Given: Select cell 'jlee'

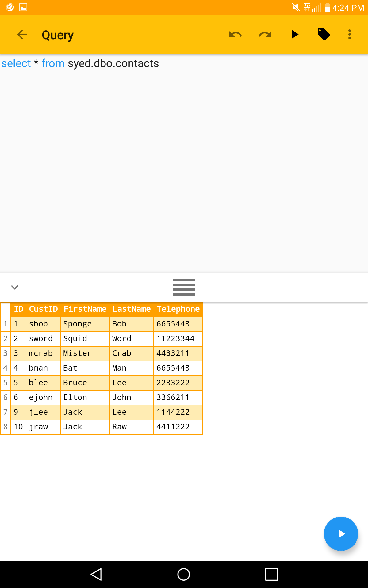Looking at the screenshot, I should click(x=43, y=412).
